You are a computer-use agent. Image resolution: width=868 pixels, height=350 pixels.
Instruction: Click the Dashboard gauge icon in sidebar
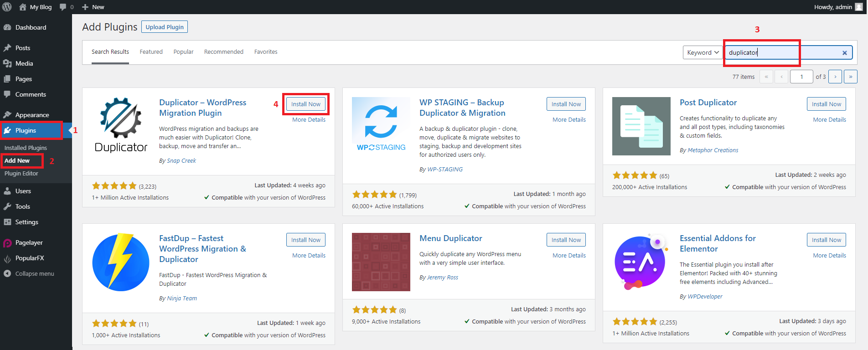7,27
